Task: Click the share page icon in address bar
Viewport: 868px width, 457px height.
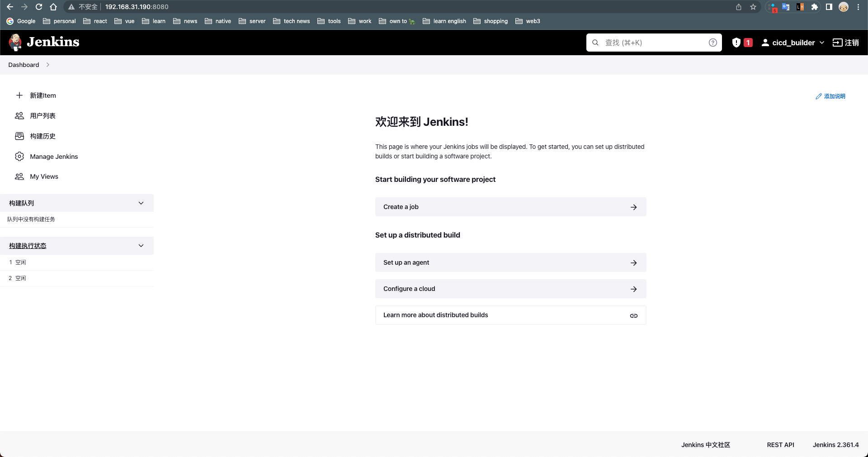Action: tap(739, 7)
